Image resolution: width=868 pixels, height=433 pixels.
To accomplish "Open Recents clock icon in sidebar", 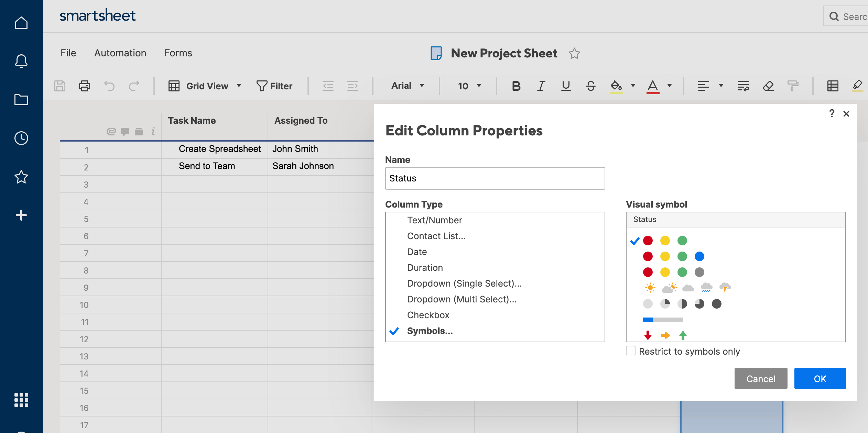I will (21, 138).
